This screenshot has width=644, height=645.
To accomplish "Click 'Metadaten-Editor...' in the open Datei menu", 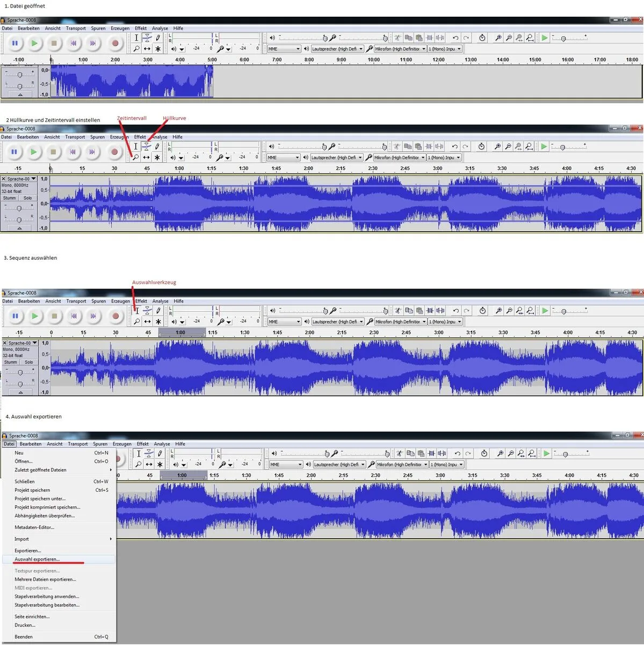I will point(34,527).
